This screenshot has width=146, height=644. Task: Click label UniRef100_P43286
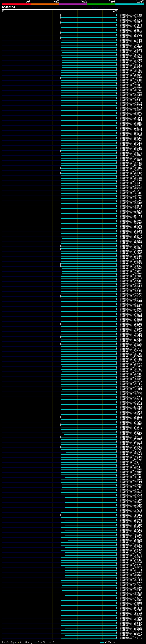pyautogui.click(x=131, y=600)
